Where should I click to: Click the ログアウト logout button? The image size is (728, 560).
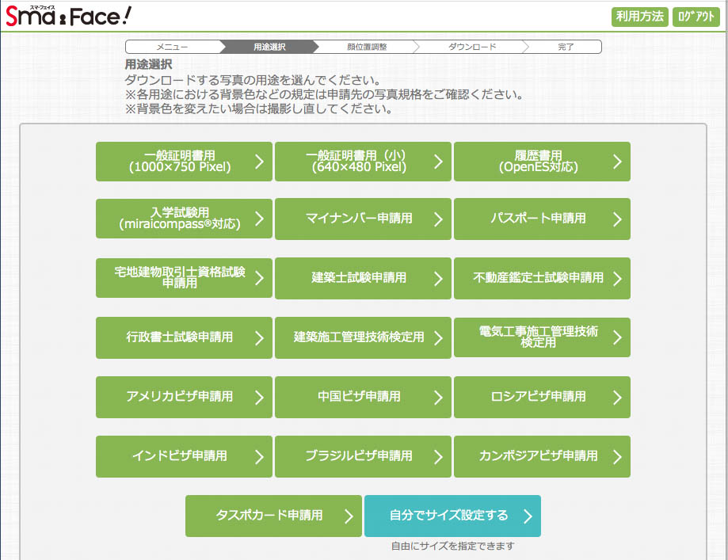696,17
